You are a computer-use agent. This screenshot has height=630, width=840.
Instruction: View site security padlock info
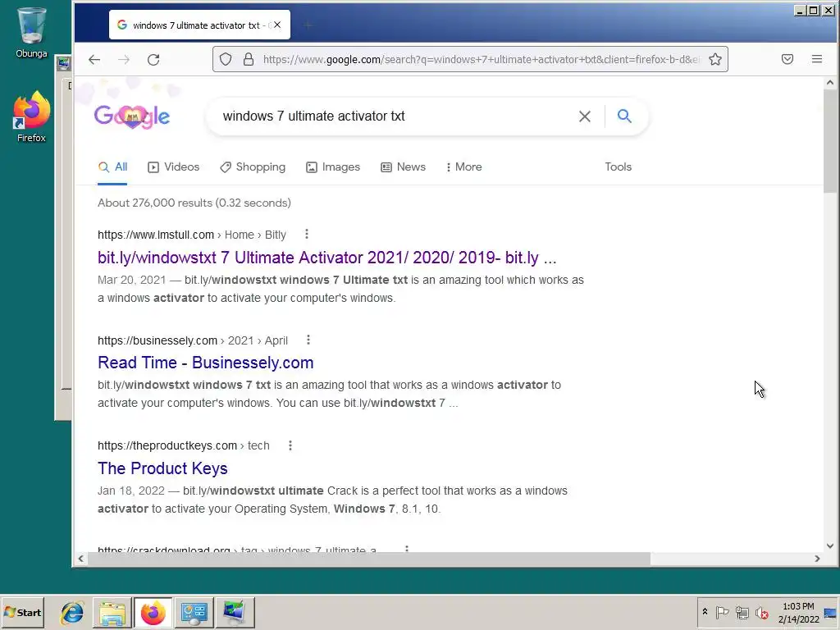tap(248, 59)
